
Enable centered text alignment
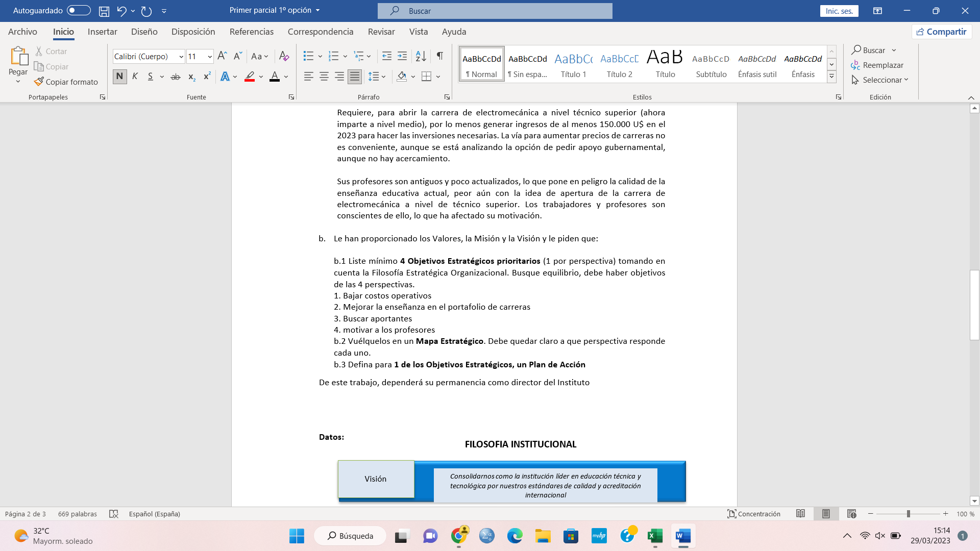(x=324, y=76)
